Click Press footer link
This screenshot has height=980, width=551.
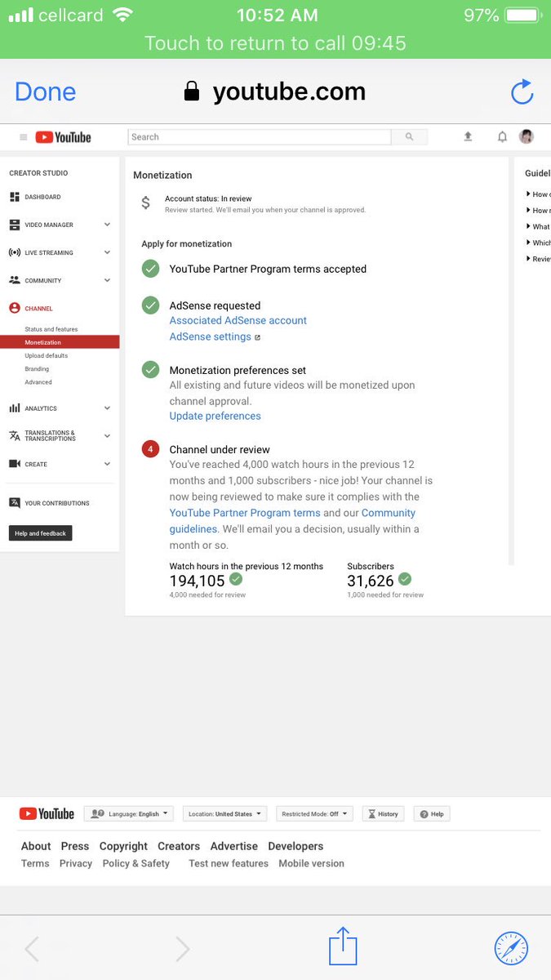pyautogui.click(x=75, y=846)
